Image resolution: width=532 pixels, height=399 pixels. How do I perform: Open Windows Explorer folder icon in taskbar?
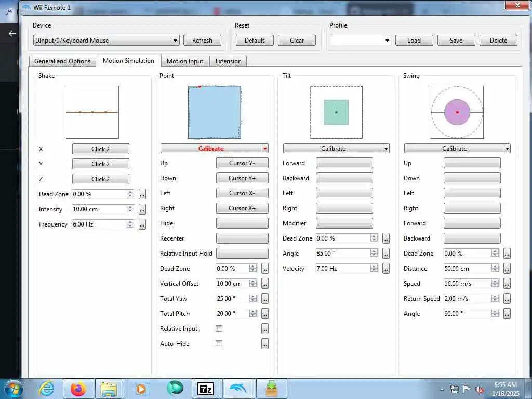point(108,389)
